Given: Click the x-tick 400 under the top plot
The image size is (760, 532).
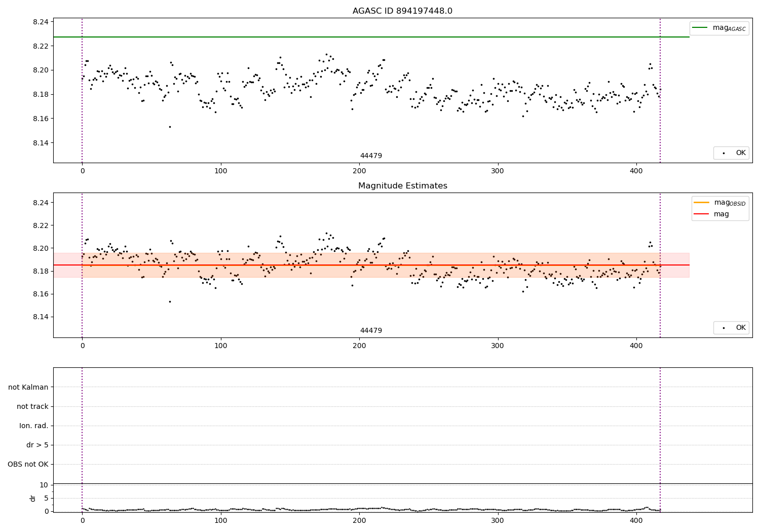Looking at the screenshot, I should [636, 171].
